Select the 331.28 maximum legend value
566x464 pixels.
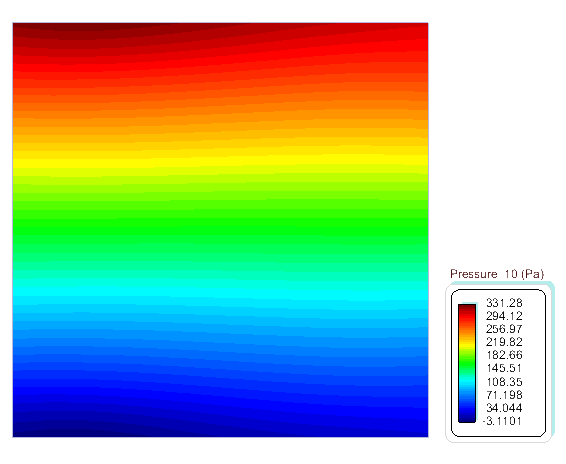coord(504,303)
